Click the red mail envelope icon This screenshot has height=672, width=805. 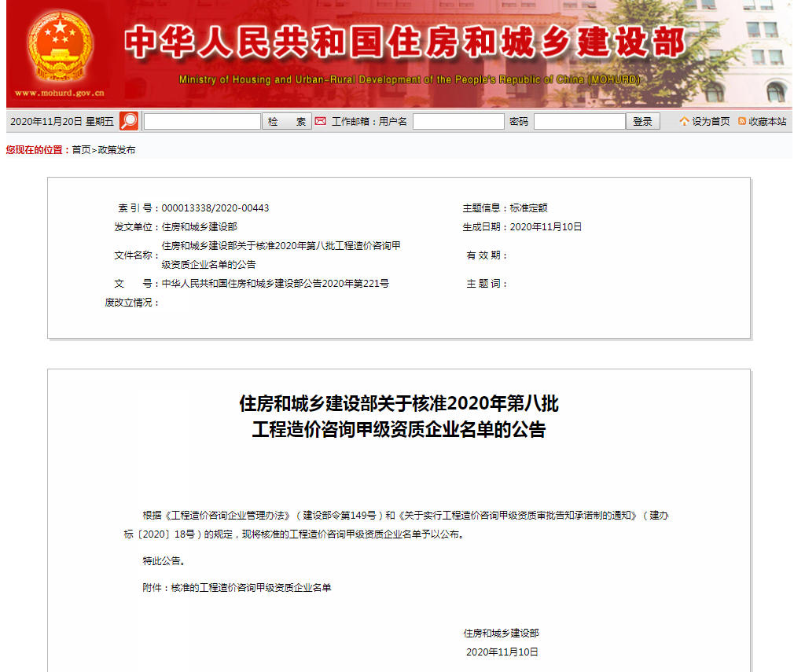[321, 121]
